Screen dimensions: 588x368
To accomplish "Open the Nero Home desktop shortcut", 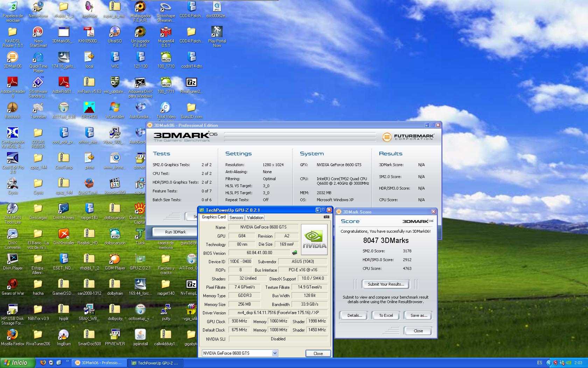I will [x=38, y=10].
